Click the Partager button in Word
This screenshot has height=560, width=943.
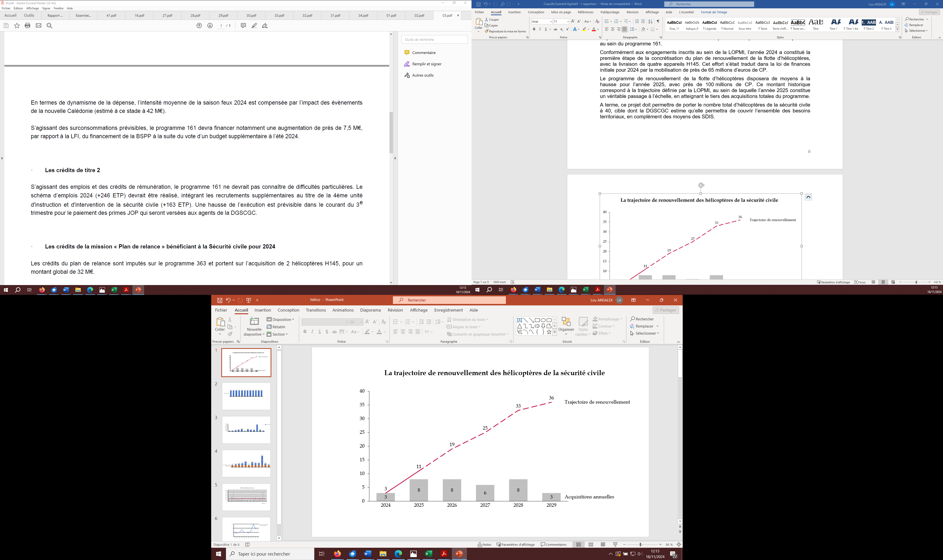pos(929,12)
